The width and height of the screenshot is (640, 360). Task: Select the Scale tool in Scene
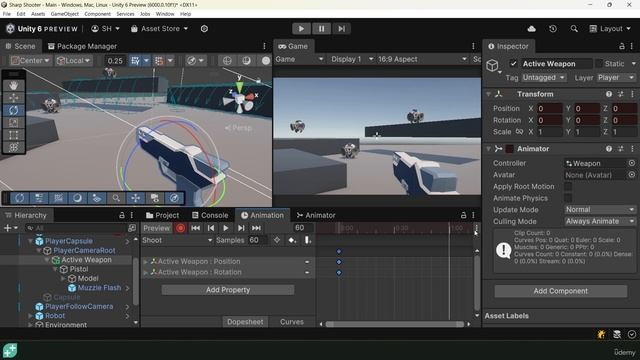[x=13, y=122]
